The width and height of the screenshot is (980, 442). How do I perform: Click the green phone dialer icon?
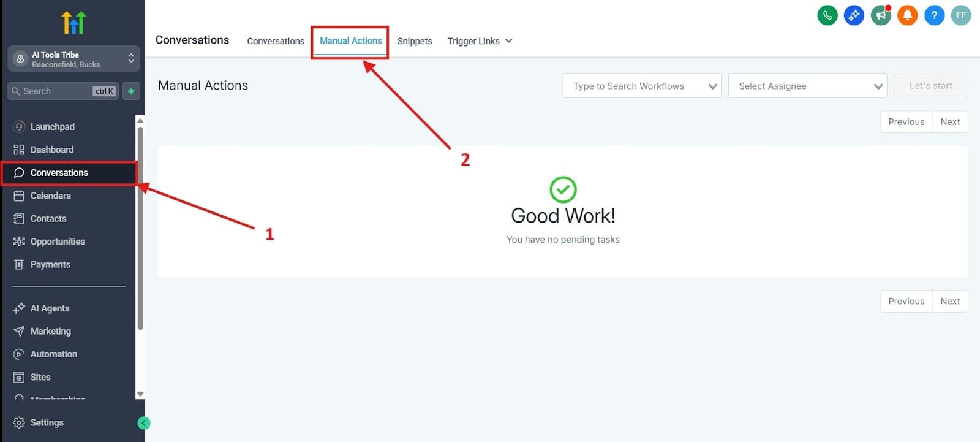coord(827,15)
